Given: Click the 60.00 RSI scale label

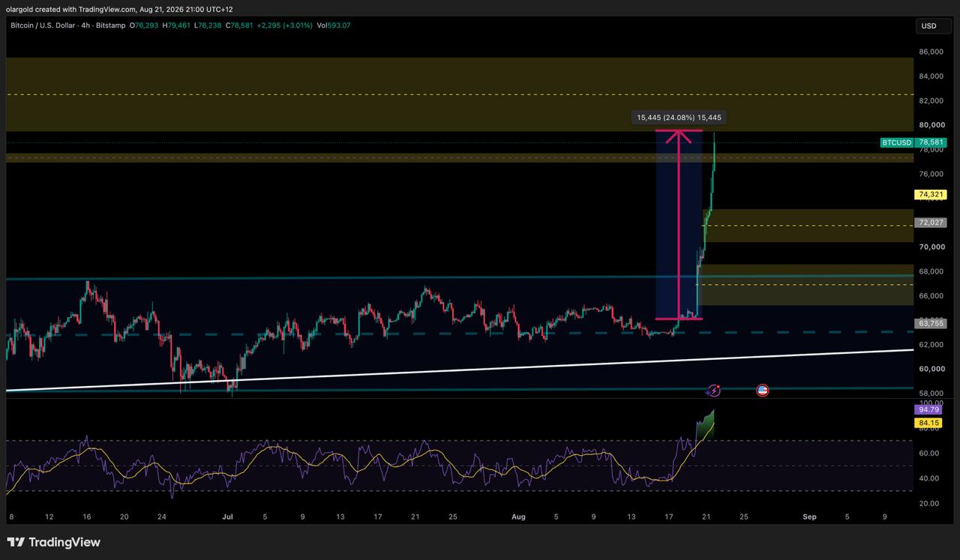Looking at the screenshot, I should coord(928,453).
